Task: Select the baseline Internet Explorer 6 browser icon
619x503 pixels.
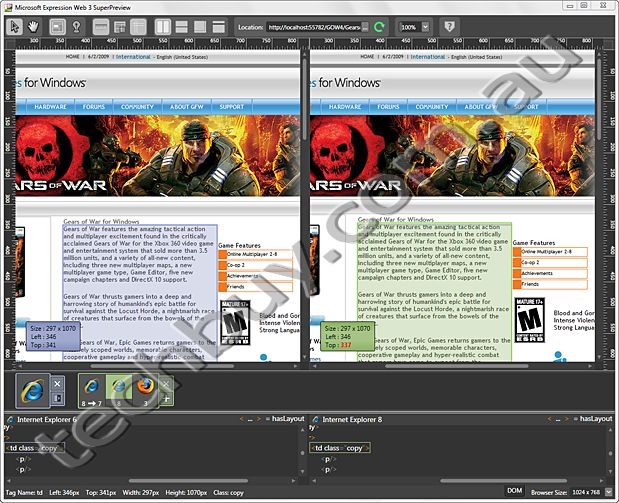Action: tap(33, 391)
